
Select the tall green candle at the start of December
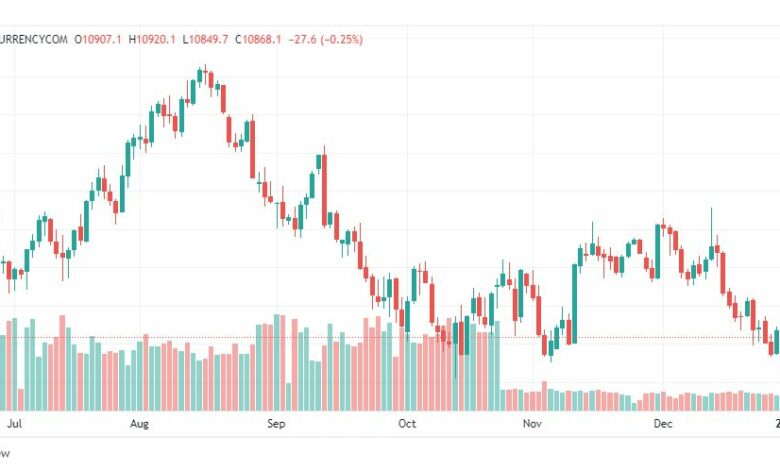point(657,251)
